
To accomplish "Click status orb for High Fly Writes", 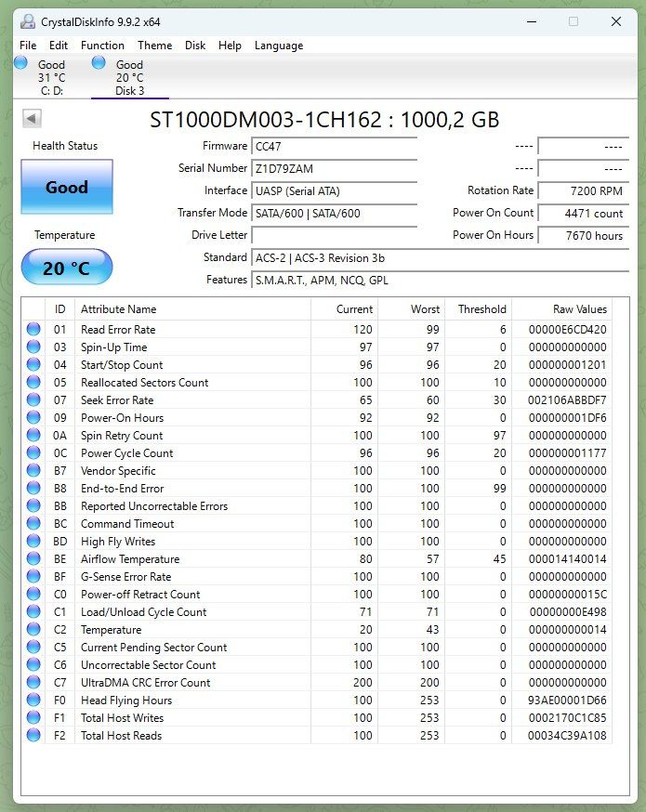I will click(x=33, y=541).
